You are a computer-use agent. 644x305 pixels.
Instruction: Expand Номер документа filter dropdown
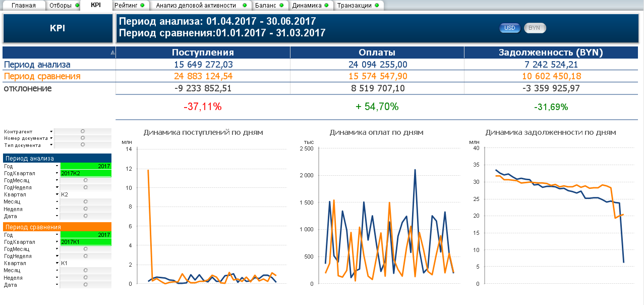click(51, 138)
